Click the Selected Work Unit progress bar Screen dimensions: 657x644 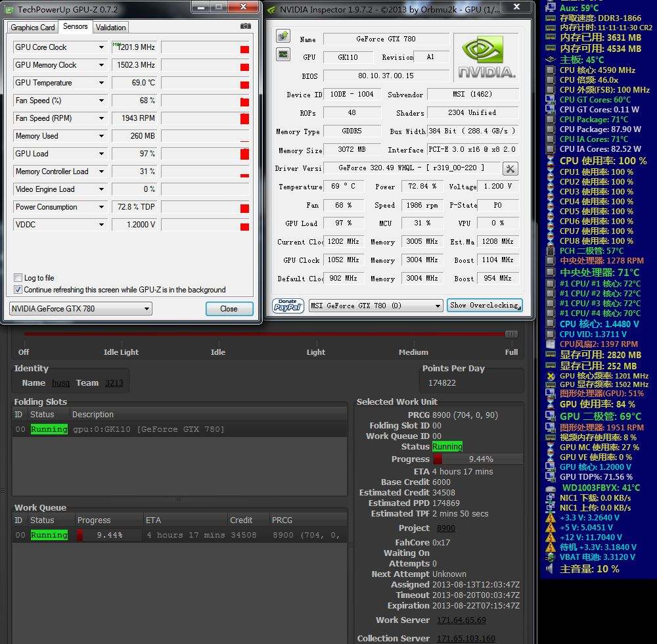pos(478,459)
